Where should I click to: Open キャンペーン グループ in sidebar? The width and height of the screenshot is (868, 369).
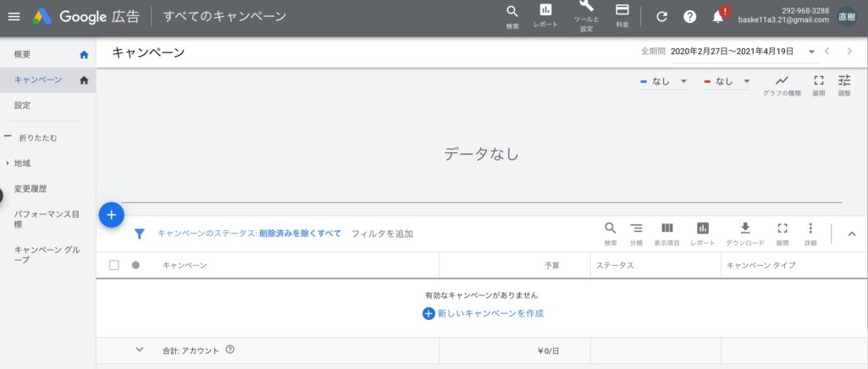tap(47, 255)
